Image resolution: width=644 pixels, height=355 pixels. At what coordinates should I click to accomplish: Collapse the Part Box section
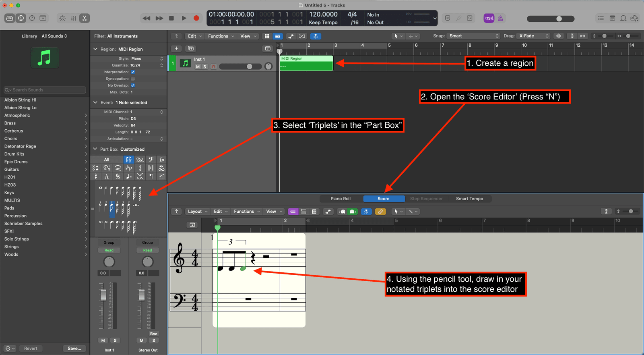click(95, 149)
